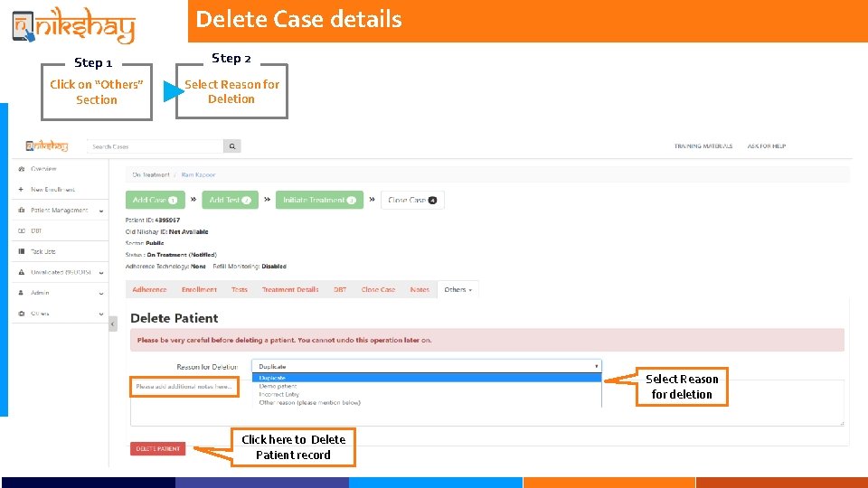
Task: Click the DBT sidebar icon
Action: [22, 230]
